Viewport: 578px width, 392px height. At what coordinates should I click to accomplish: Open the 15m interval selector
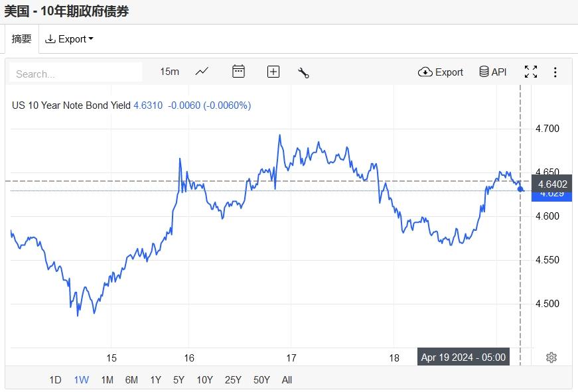169,72
